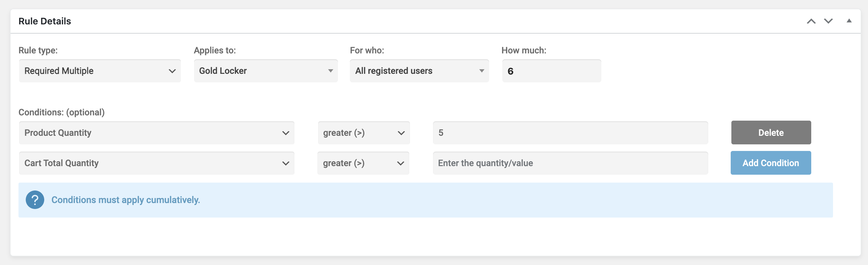Click the blue question mark help icon
This screenshot has height=265, width=868.
point(35,200)
